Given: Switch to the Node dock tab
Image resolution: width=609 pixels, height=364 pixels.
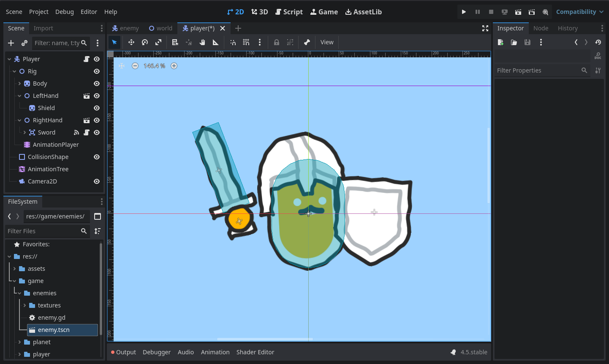Looking at the screenshot, I should (x=541, y=28).
